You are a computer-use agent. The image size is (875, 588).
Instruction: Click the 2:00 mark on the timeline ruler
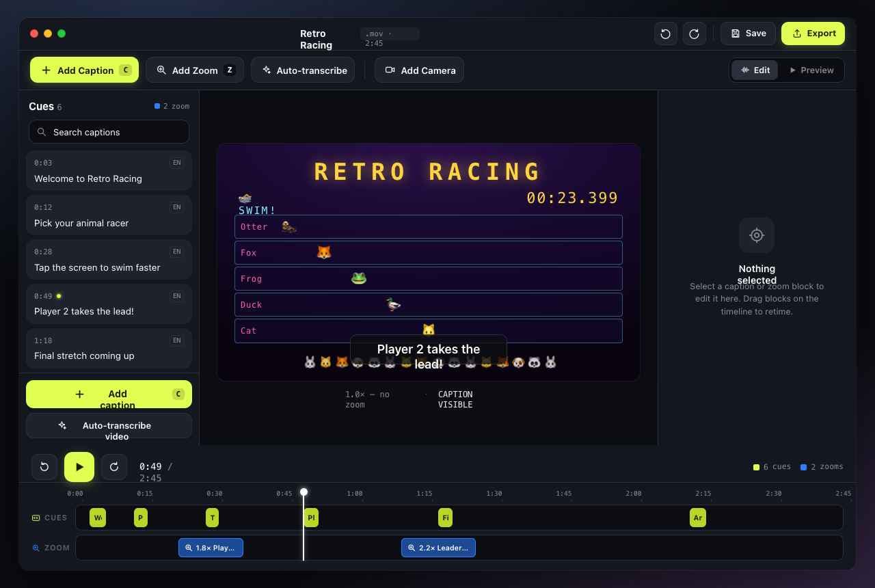coord(634,493)
